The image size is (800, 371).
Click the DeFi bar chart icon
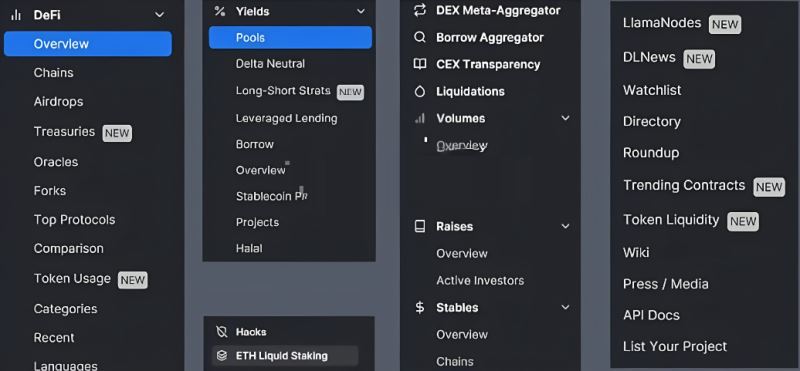pos(16,15)
